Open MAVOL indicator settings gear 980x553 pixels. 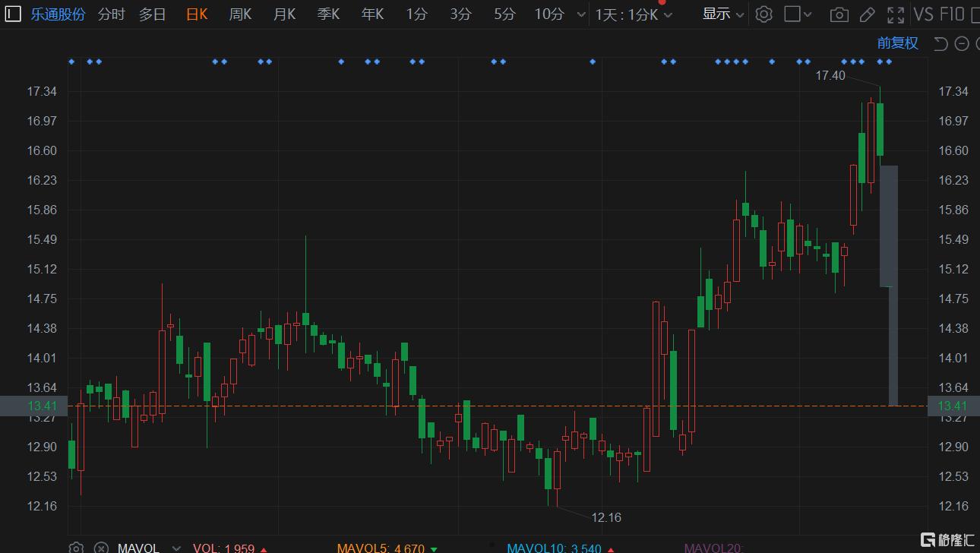[x=76, y=548]
